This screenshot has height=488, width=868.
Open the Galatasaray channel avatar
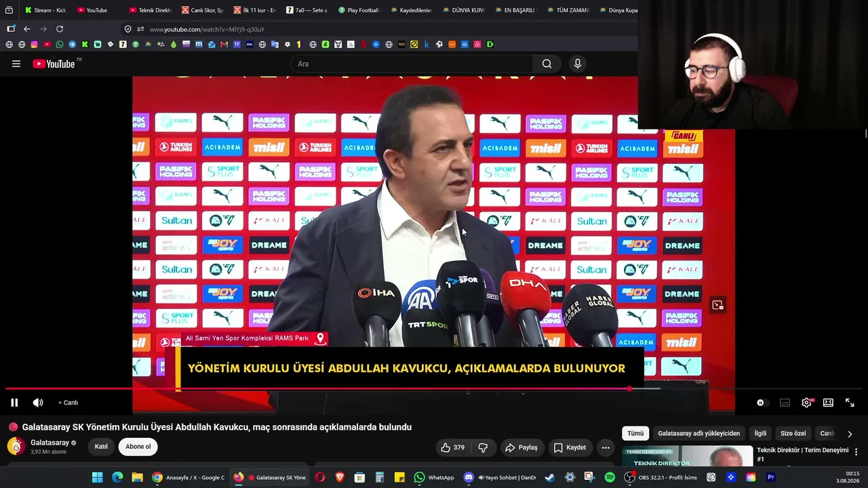point(16,446)
